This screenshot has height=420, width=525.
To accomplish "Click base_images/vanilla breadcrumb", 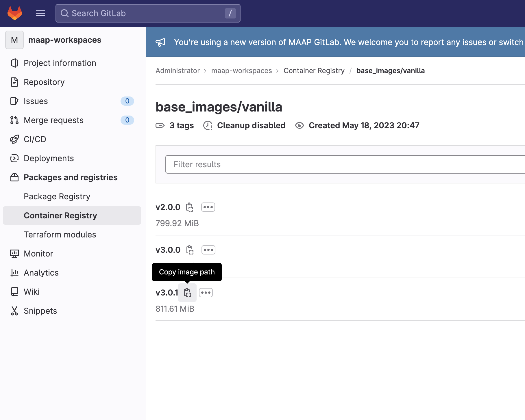I will [390, 71].
